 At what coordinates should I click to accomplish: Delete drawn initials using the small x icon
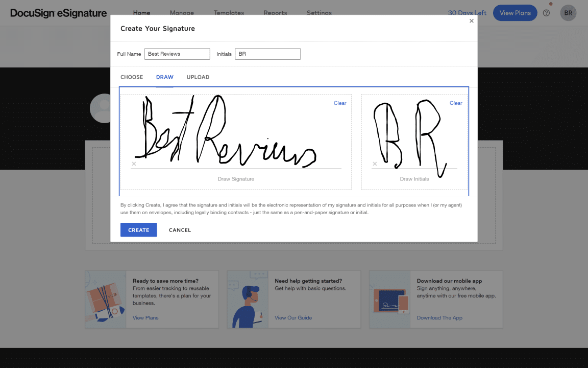tap(375, 164)
